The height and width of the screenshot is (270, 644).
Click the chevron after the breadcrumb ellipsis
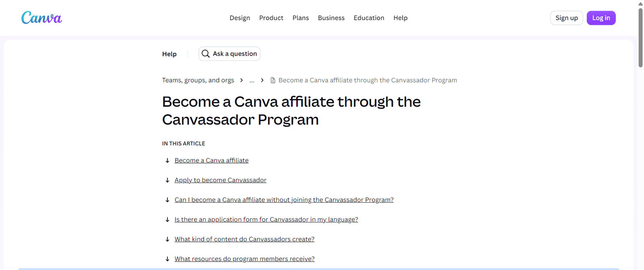262,80
